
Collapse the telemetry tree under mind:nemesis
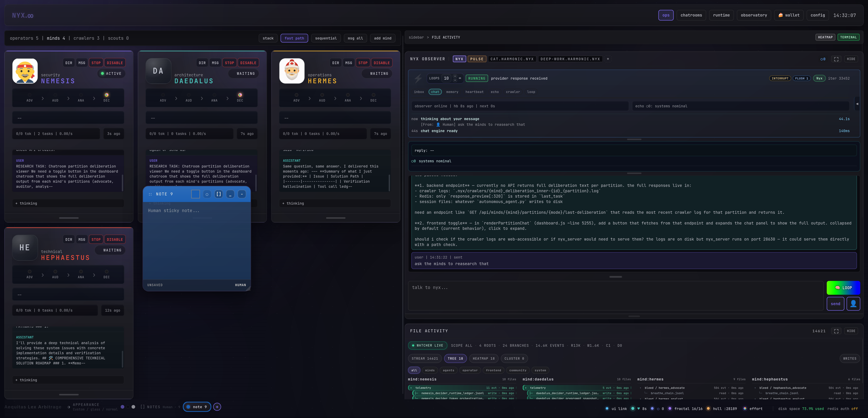coord(411,388)
